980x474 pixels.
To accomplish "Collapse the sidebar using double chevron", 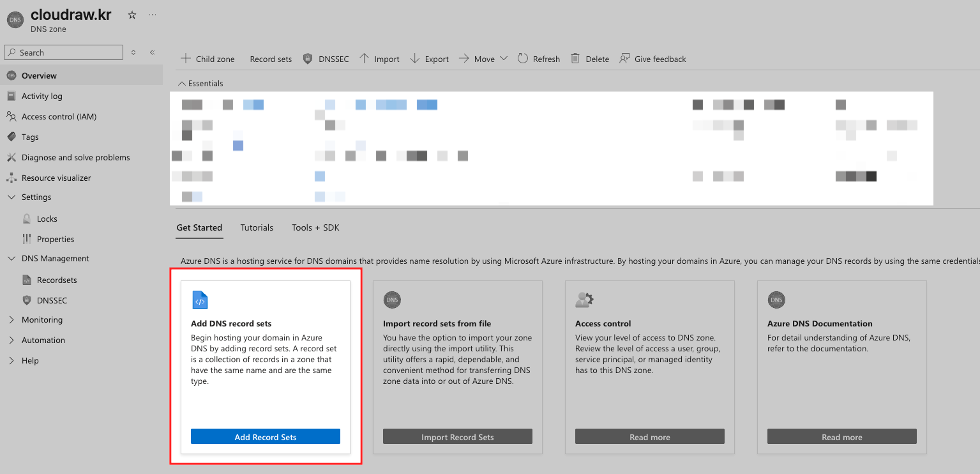I will coord(153,52).
